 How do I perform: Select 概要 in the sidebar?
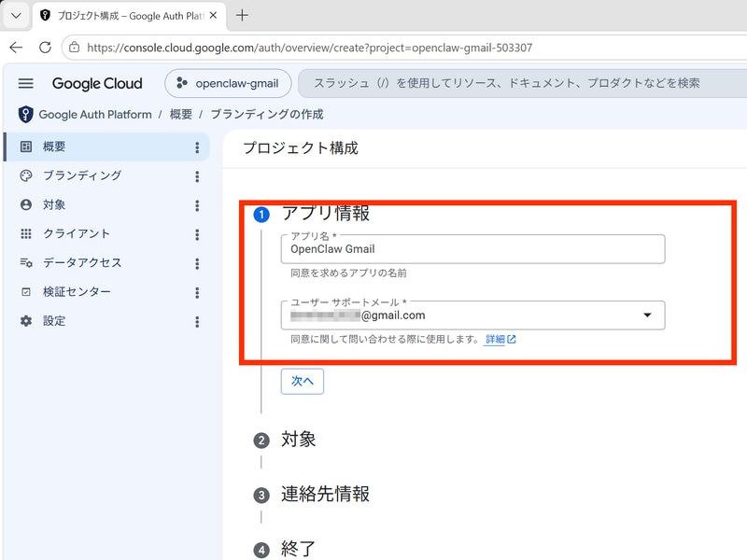click(106, 147)
